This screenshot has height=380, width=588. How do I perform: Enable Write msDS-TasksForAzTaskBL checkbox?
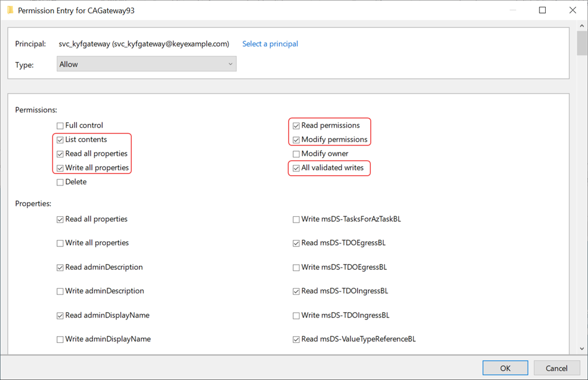tap(296, 220)
